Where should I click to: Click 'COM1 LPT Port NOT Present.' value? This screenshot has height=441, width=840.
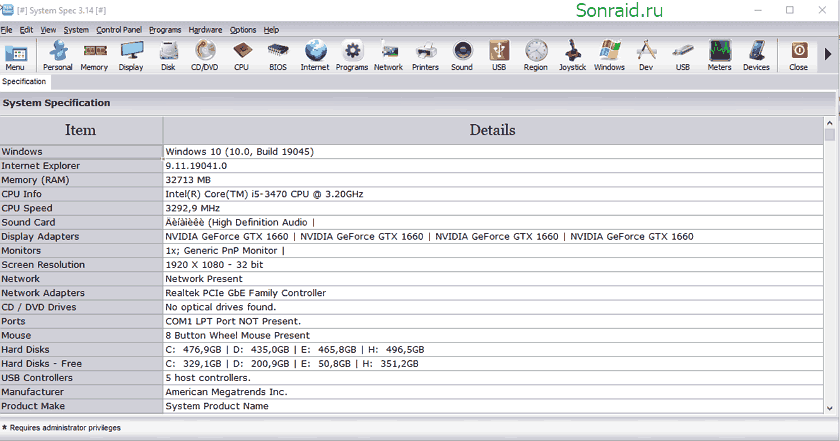233,322
